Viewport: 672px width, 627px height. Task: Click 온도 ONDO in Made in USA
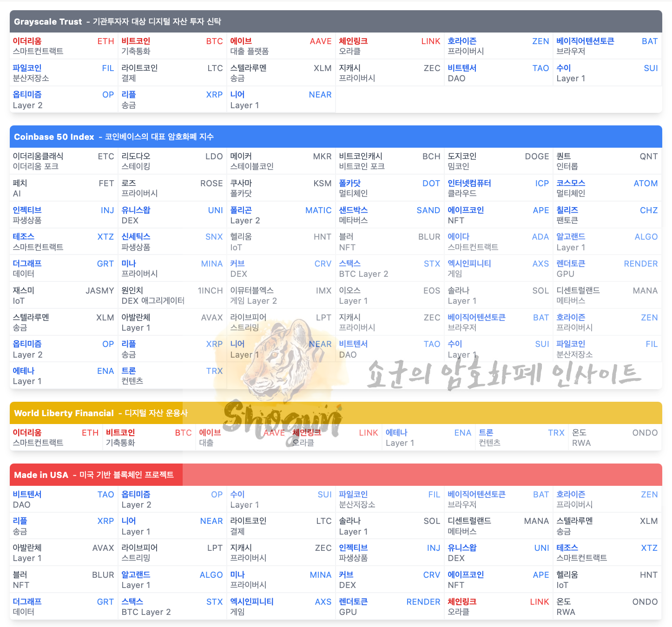[607, 607]
